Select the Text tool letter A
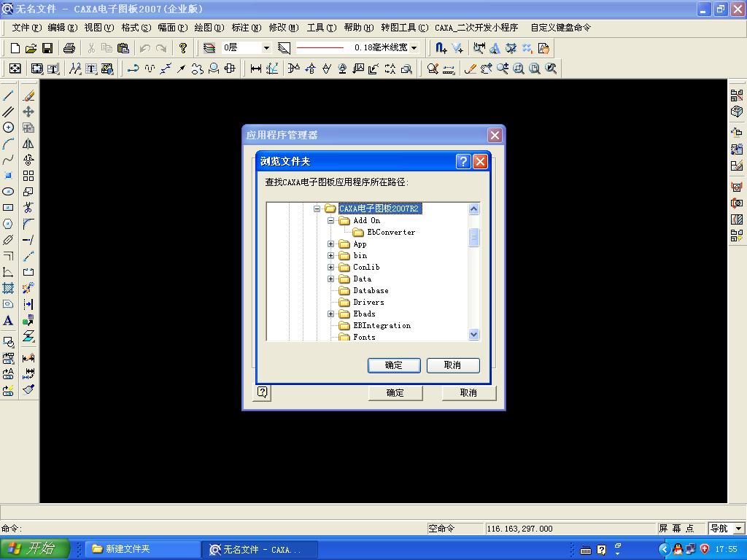This screenshot has height=560, width=747. (x=8, y=321)
